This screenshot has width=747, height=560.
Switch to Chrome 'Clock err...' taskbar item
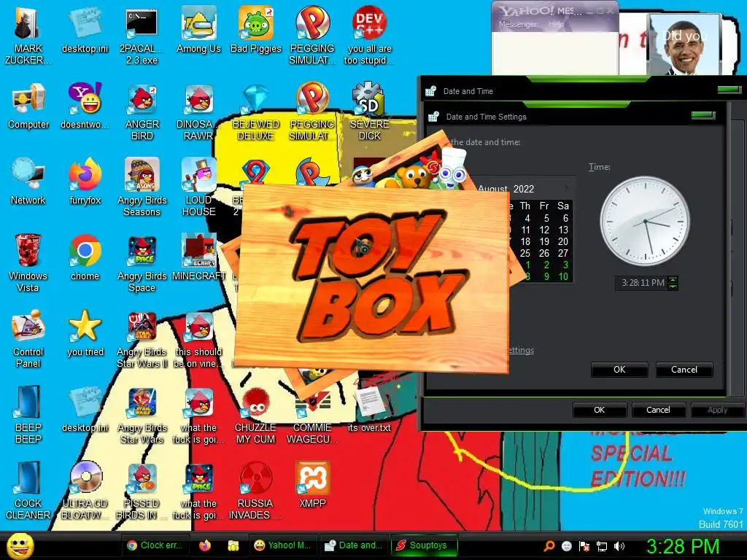click(x=155, y=545)
